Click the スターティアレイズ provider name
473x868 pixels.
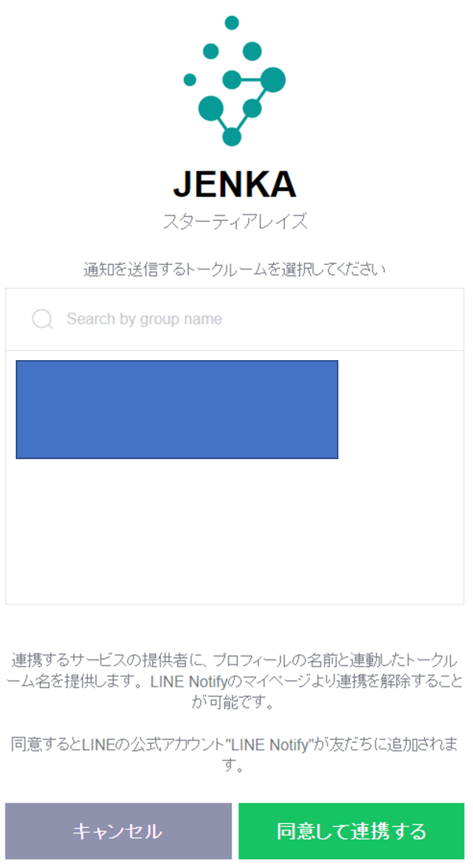click(x=235, y=222)
